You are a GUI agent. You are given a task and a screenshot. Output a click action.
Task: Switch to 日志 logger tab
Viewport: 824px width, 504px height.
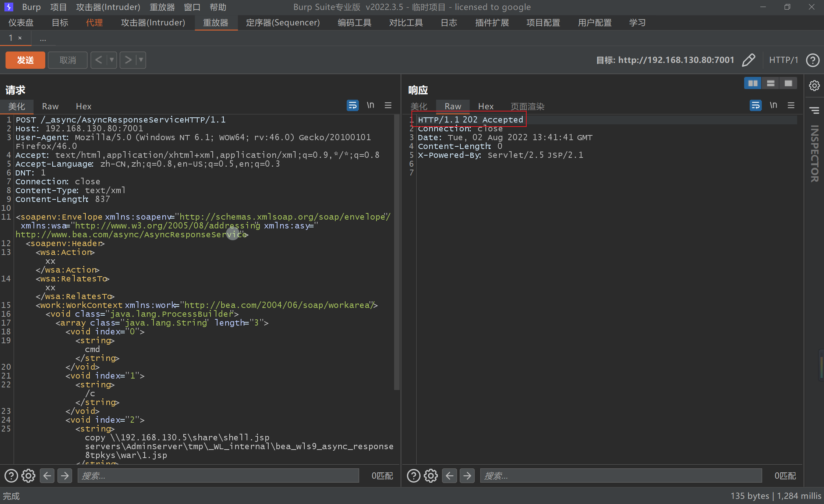click(449, 23)
